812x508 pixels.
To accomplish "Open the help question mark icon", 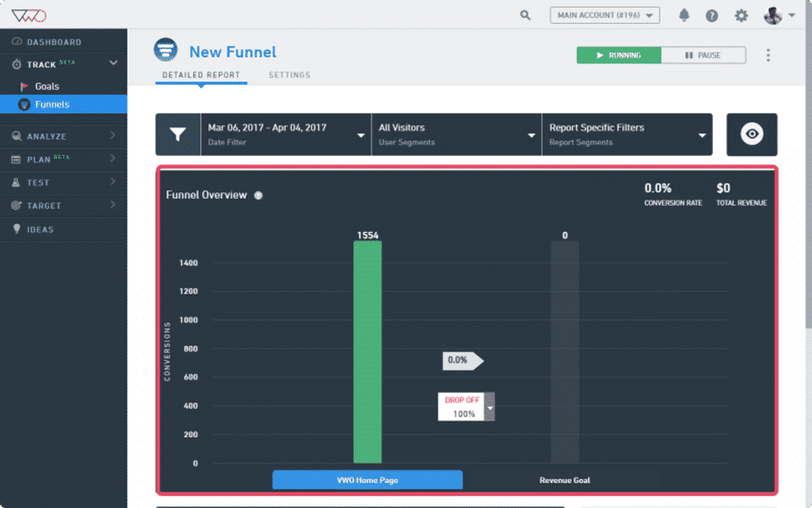I will (712, 15).
